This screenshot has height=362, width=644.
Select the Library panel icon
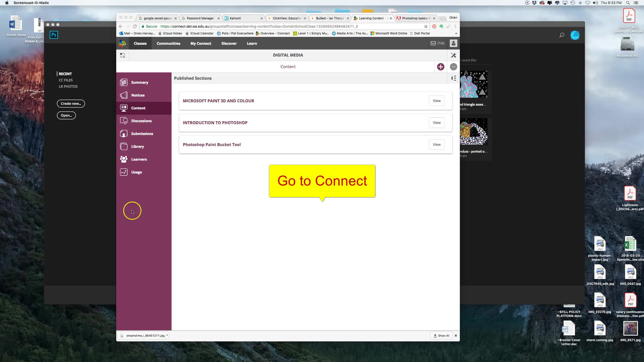124,146
